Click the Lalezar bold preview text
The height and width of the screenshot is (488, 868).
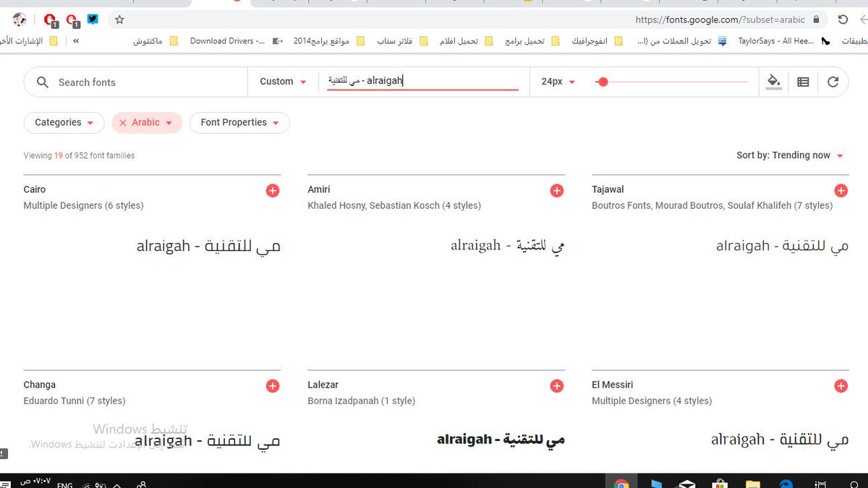point(501,440)
